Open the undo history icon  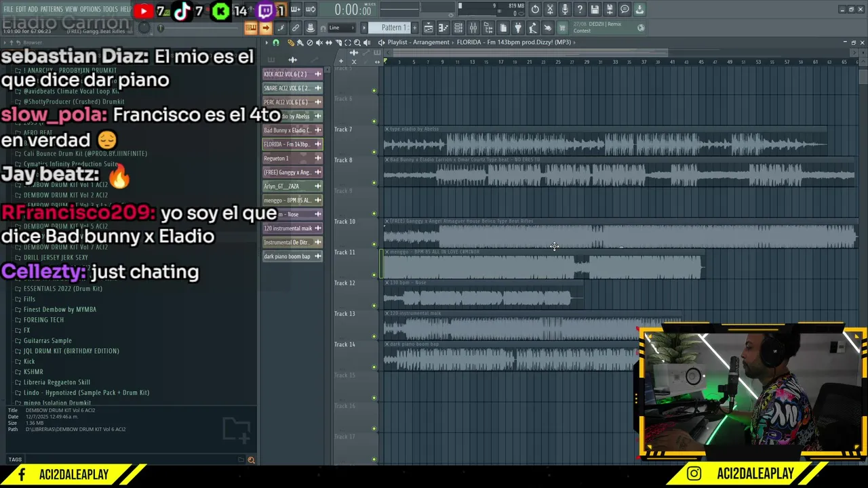(x=535, y=9)
